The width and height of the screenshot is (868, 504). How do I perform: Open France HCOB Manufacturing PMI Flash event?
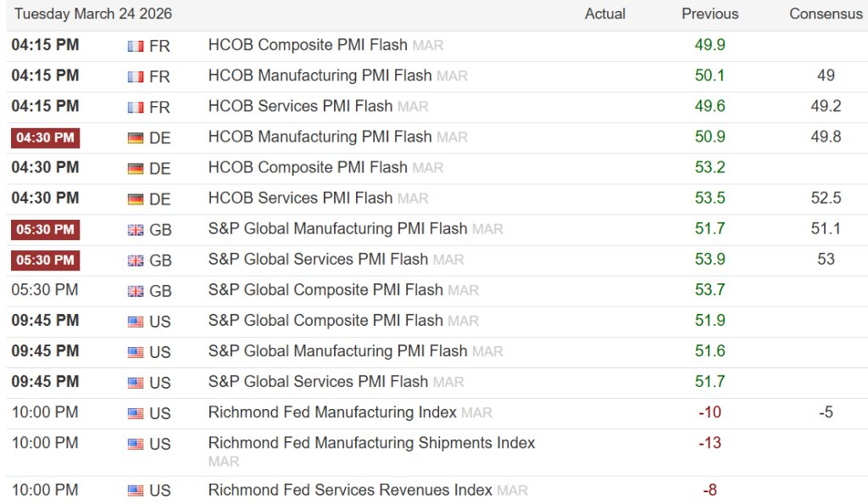click(320, 76)
